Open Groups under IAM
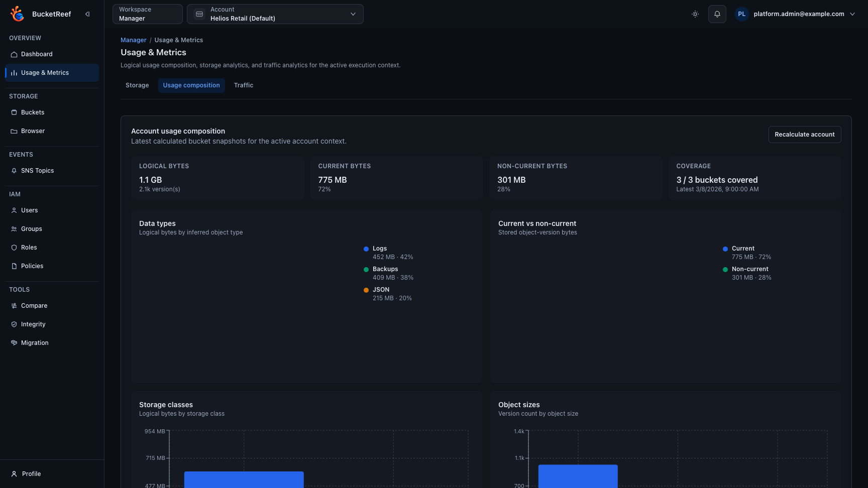 52,229
